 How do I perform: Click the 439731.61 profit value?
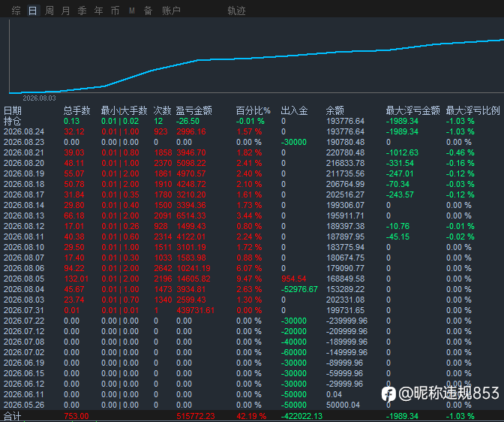pyautogui.click(x=196, y=310)
